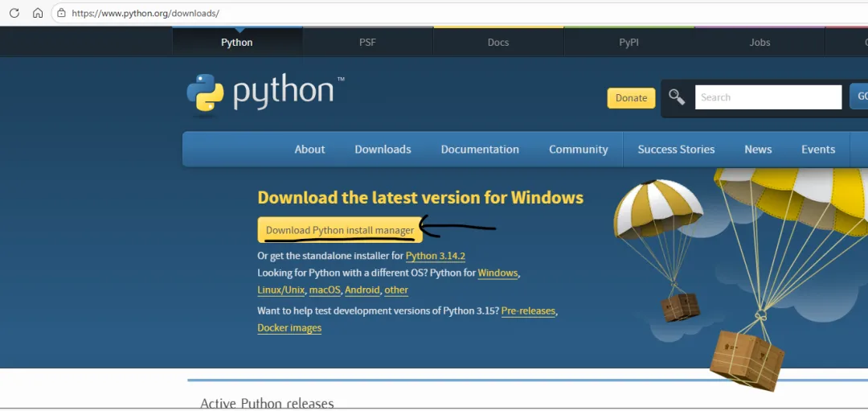Click Download Python install manager button

click(340, 230)
